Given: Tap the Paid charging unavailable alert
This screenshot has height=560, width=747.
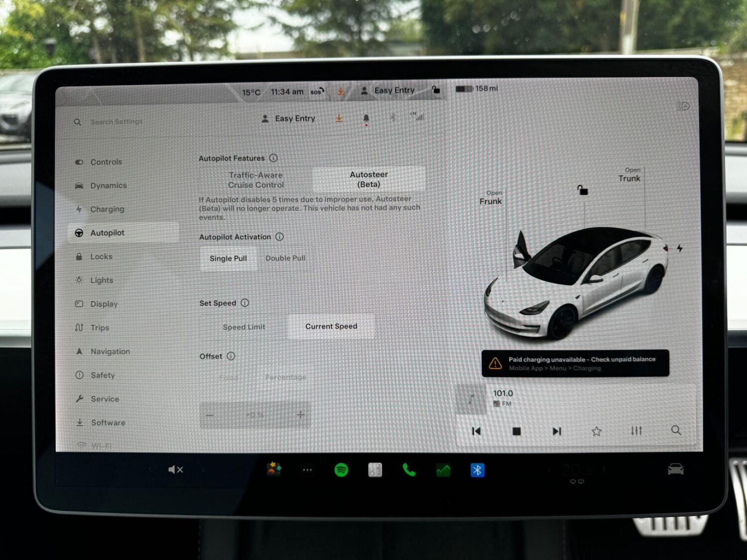Looking at the screenshot, I should (575, 363).
